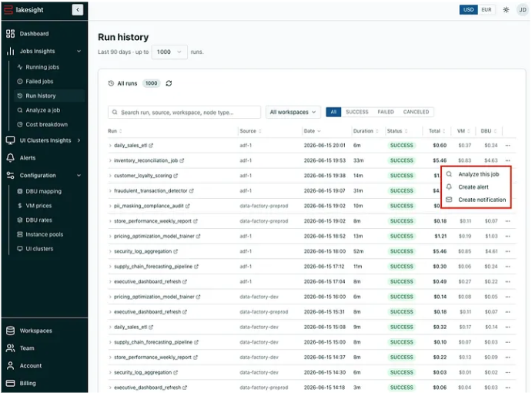The image size is (532, 393).
Task: Switch currency to USD
Action: (468, 10)
